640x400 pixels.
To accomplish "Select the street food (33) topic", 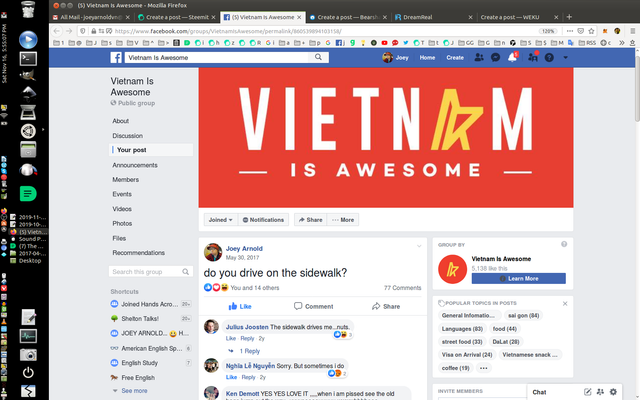I will [462, 342].
